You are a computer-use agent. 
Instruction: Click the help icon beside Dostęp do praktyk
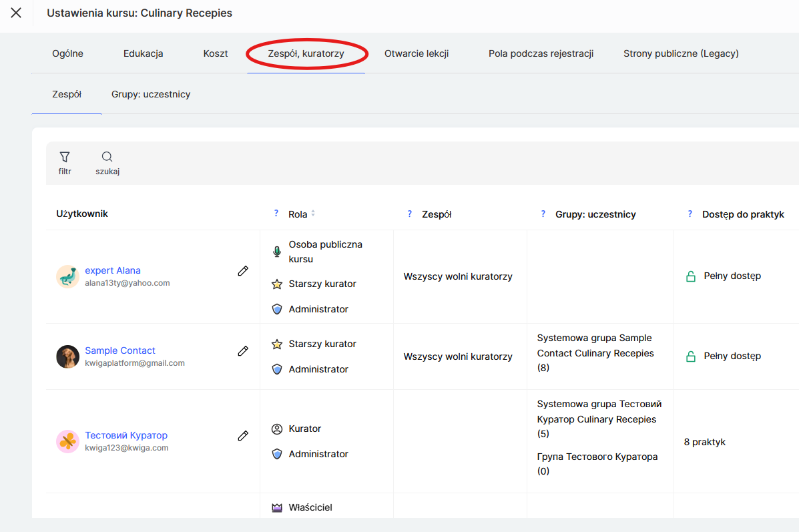tap(690, 214)
